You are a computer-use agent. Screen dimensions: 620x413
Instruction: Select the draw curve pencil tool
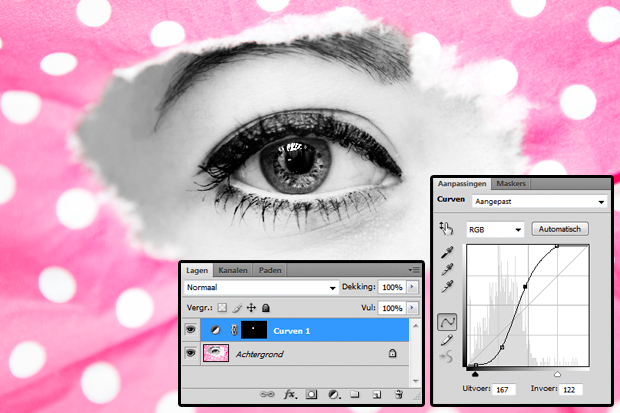click(x=447, y=340)
